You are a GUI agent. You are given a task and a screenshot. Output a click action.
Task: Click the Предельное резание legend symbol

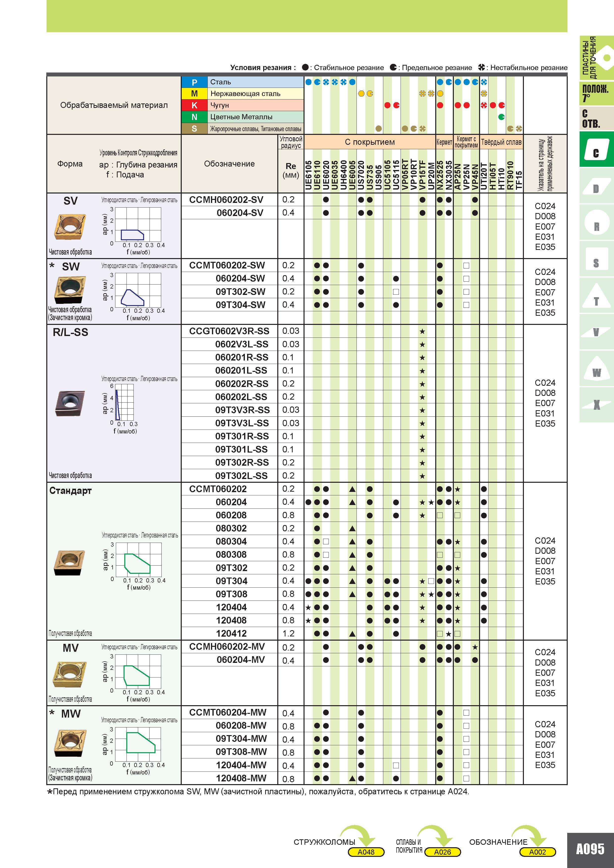click(393, 67)
